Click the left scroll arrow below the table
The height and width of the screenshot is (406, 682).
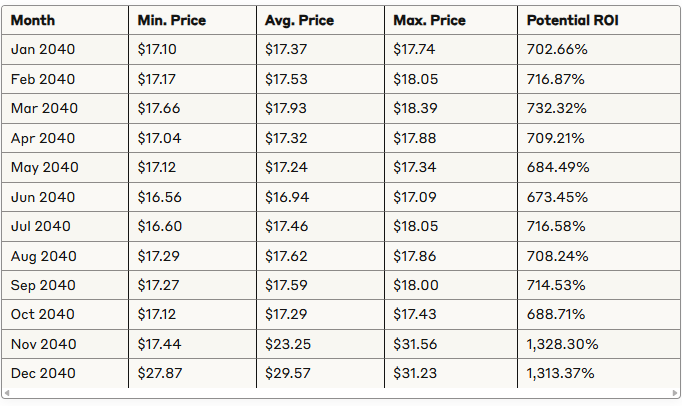click(x=7, y=393)
